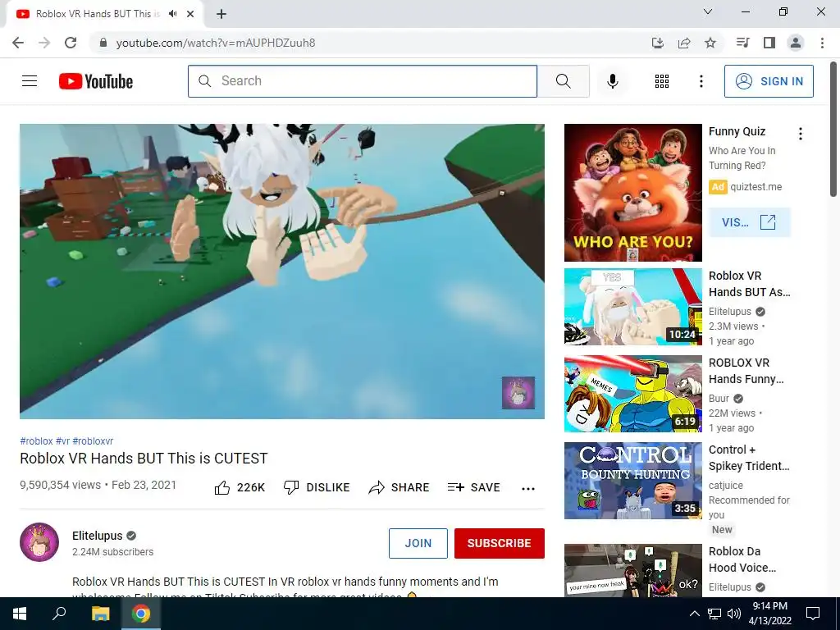Click the #roblox hashtag
Viewport: 840px width, 630px height.
click(36, 441)
